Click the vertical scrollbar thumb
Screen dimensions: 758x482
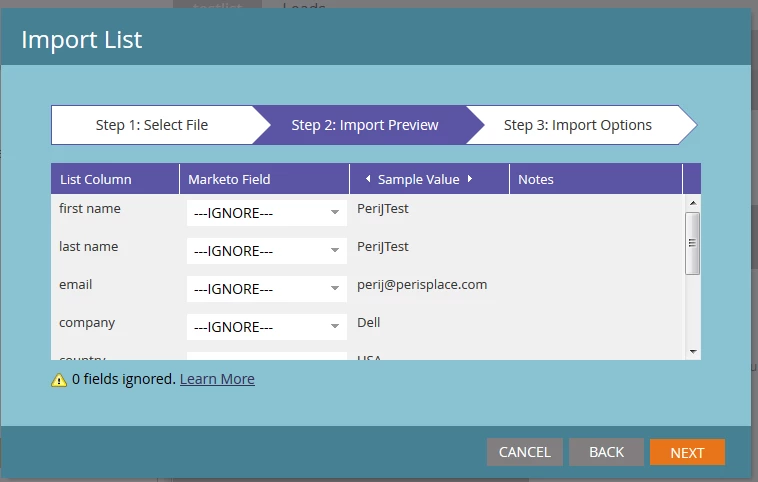pos(693,243)
